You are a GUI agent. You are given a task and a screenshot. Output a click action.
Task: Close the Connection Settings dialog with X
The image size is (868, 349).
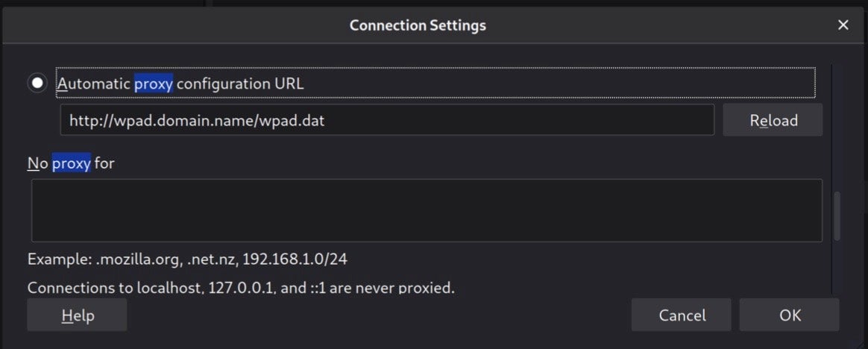point(843,25)
